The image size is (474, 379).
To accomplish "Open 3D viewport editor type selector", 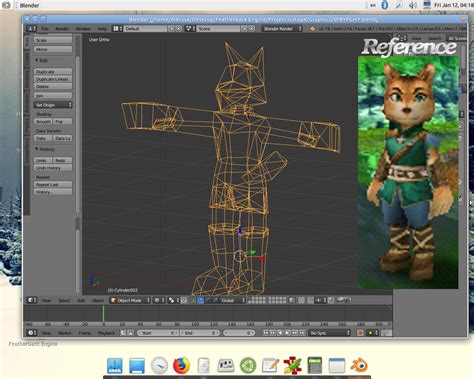I will coord(32,300).
